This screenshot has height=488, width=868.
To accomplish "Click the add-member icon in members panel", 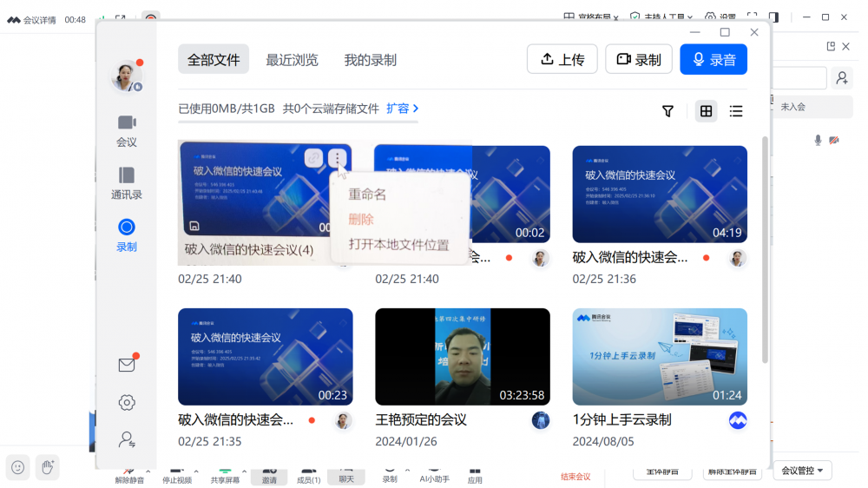I will point(841,78).
